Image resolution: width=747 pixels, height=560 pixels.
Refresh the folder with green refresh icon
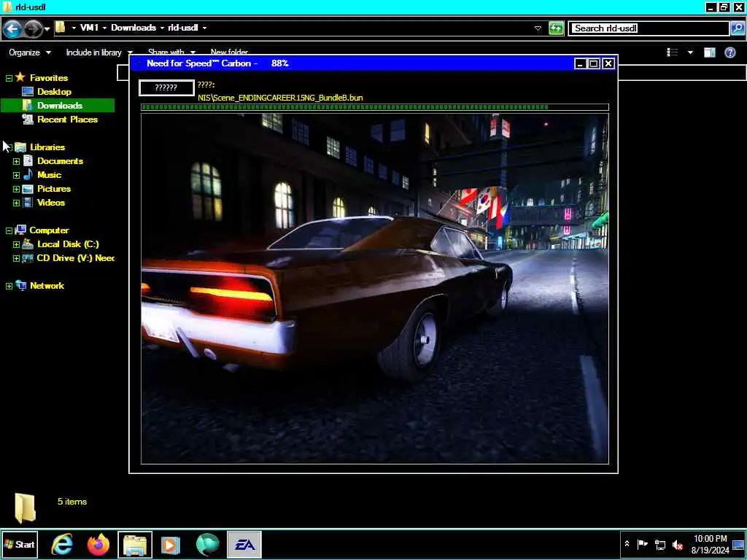556,28
